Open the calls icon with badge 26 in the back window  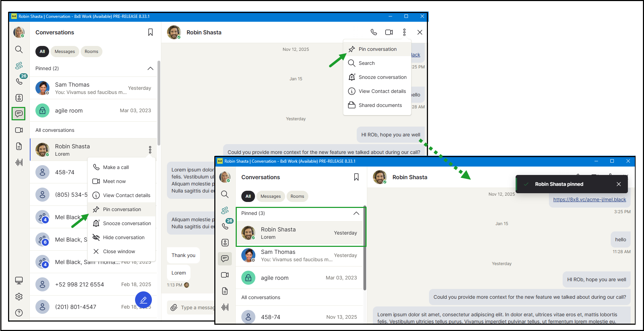20,81
